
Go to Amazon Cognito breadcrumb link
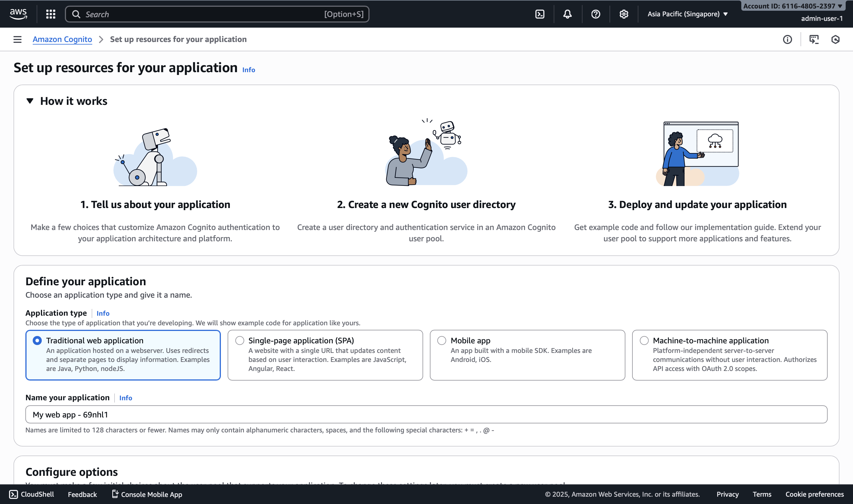(62, 39)
